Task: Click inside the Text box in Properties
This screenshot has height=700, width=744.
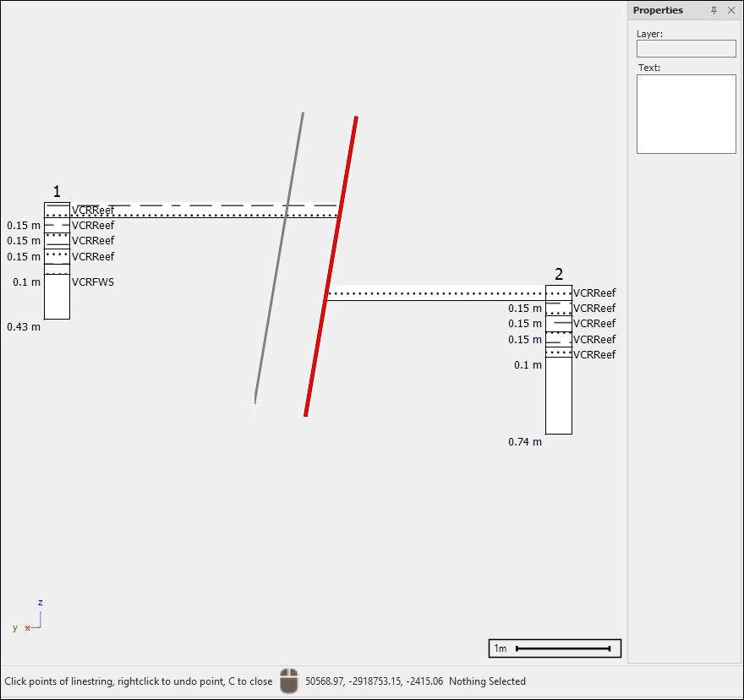Action: pos(686,114)
